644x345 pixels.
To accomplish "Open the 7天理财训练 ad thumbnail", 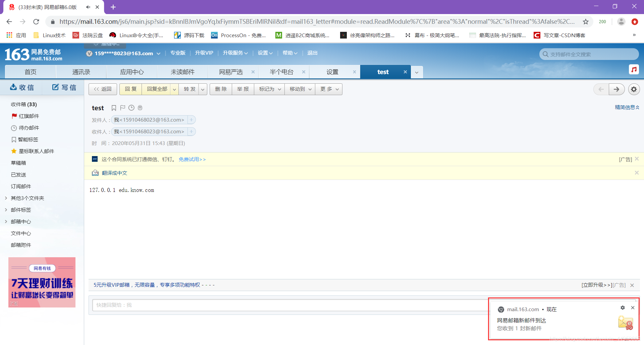I will pyautogui.click(x=42, y=282).
